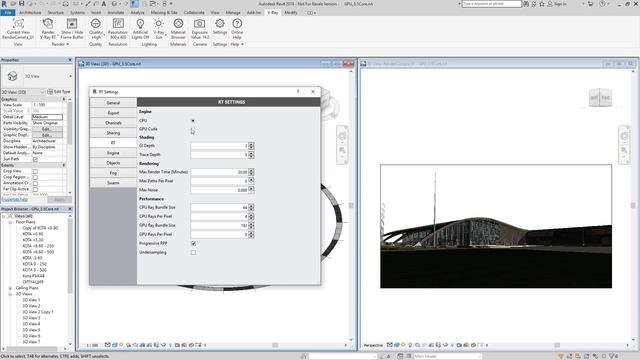Screen dimensions: 640x360
Task: Enable the Far Clip Active checkbox
Action: coord(35,189)
